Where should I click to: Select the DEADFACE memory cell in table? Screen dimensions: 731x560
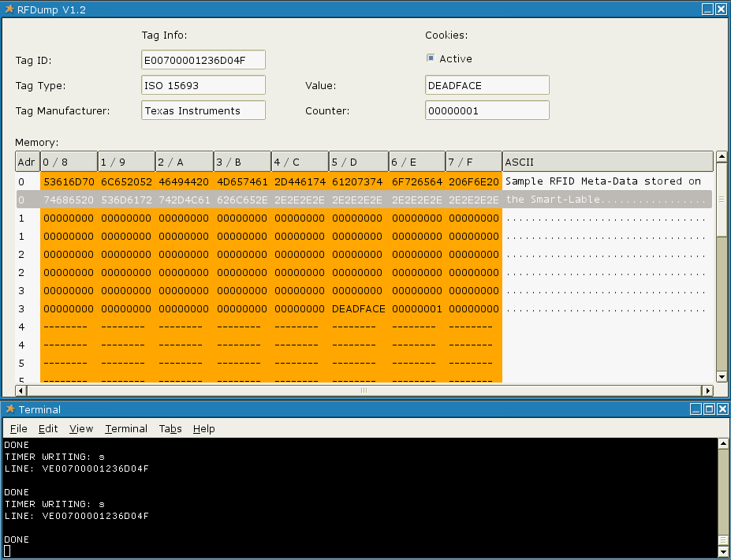tap(359, 308)
